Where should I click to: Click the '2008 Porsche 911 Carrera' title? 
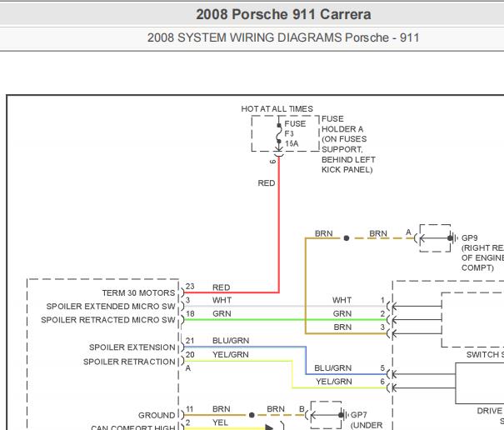click(x=283, y=14)
